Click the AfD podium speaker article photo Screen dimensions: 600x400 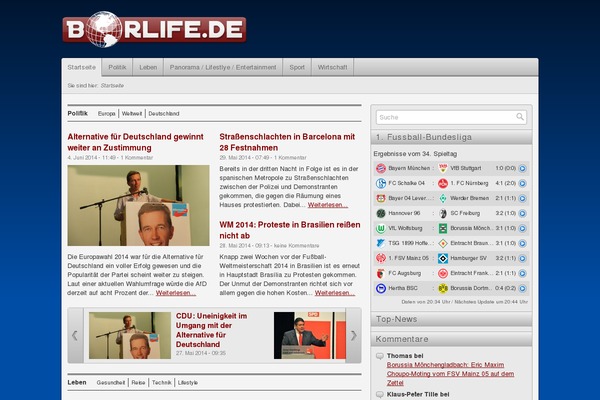pyautogui.click(x=139, y=206)
